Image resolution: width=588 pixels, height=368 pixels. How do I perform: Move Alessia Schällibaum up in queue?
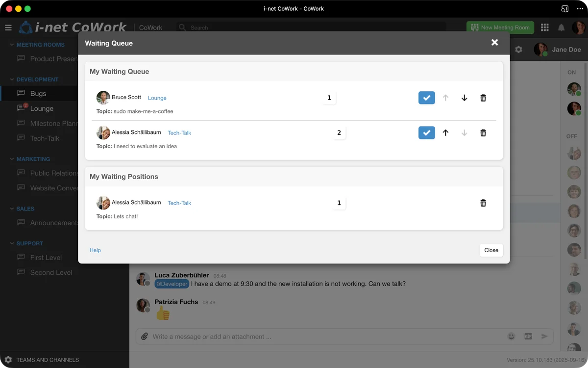point(445,133)
